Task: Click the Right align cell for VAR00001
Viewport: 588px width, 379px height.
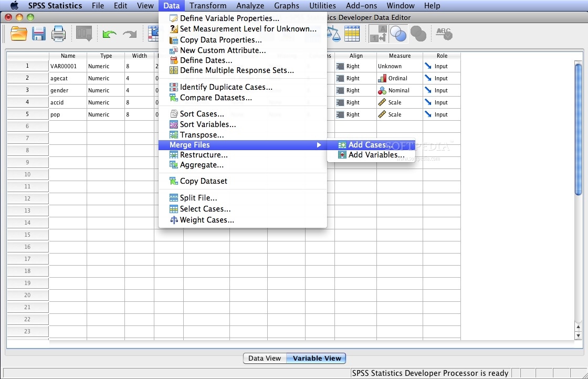Action: click(355, 66)
